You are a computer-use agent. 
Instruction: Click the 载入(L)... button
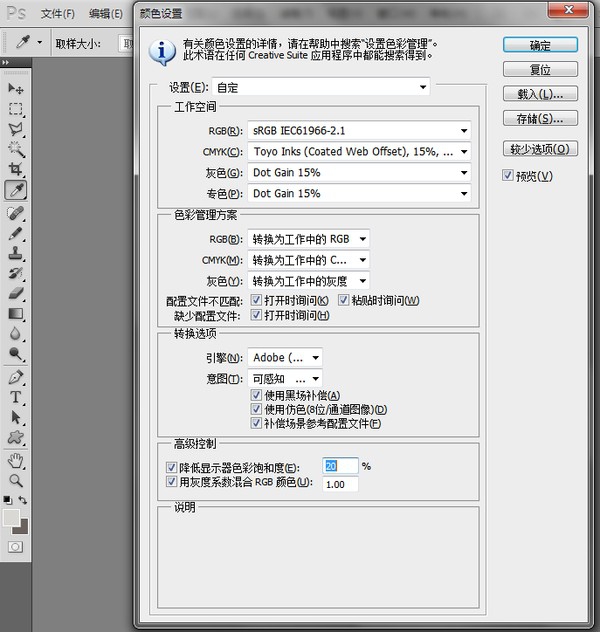tap(540, 94)
